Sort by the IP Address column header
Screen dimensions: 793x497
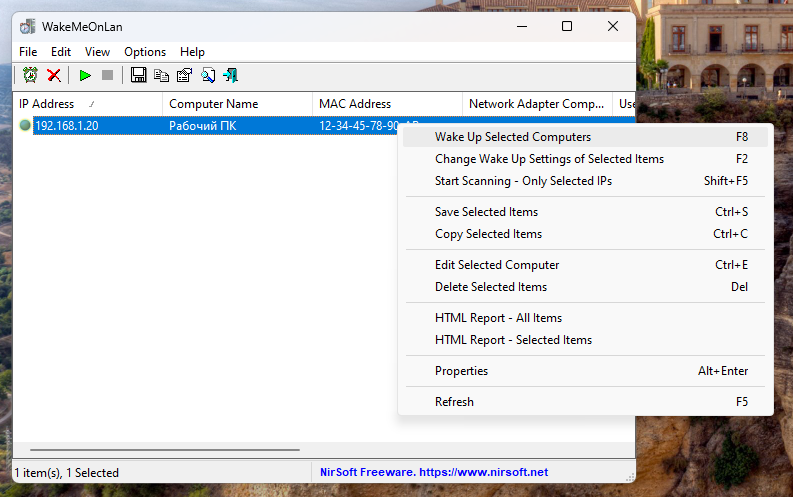87,104
